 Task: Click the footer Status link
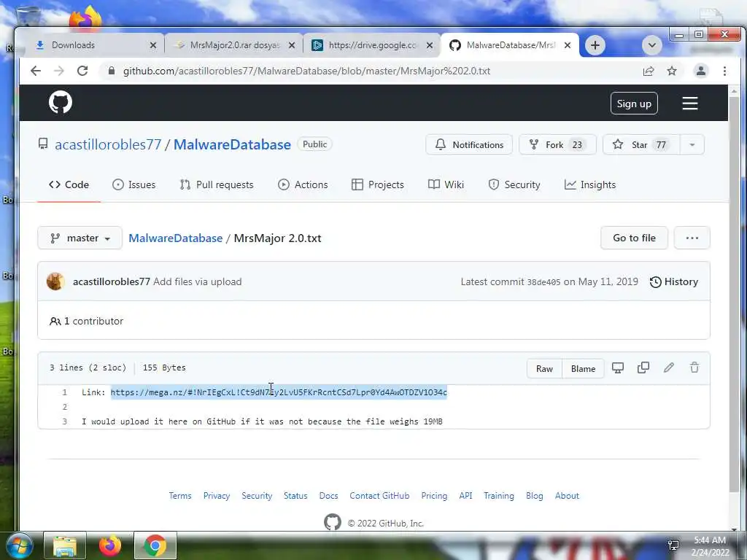295,496
